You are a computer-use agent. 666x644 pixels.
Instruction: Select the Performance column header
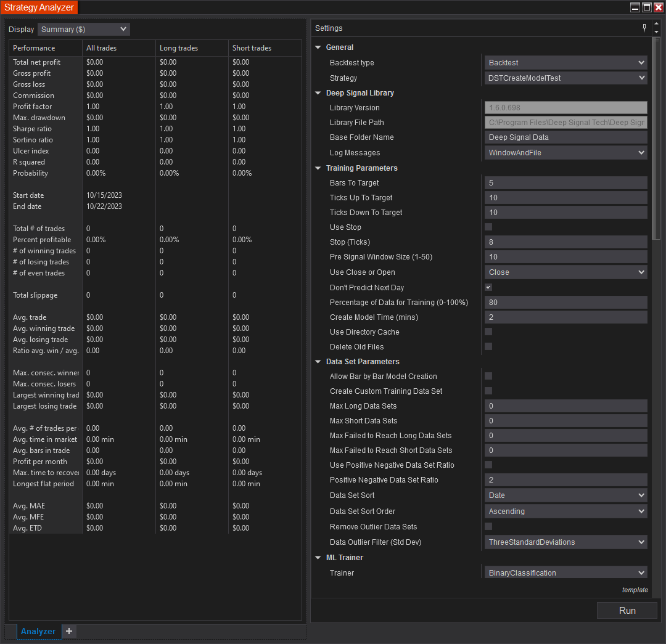pos(46,48)
